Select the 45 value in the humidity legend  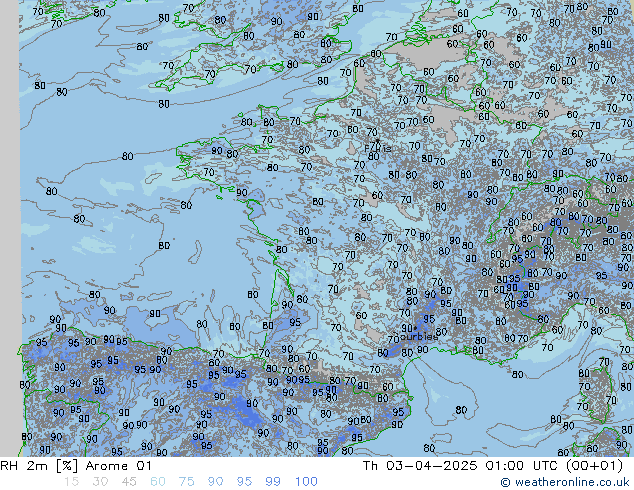click(129, 482)
